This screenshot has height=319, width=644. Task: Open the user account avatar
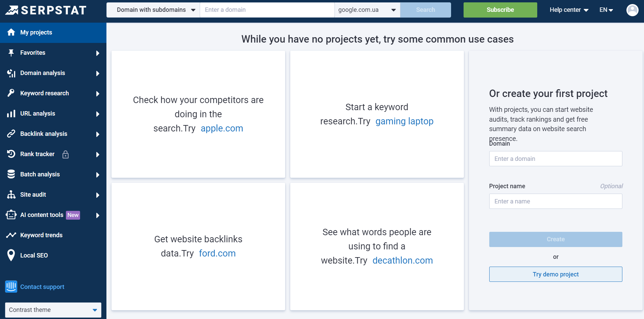(632, 10)
